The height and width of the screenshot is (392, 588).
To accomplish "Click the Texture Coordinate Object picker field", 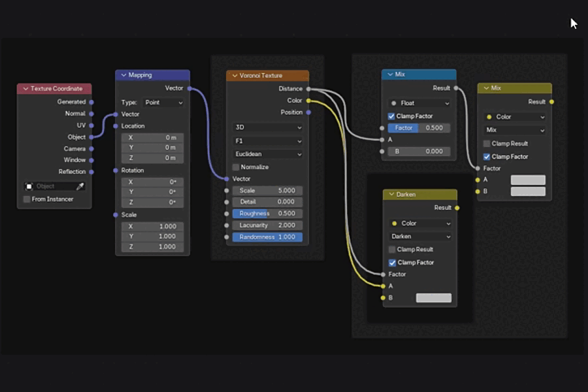I will tap(54, 186).
